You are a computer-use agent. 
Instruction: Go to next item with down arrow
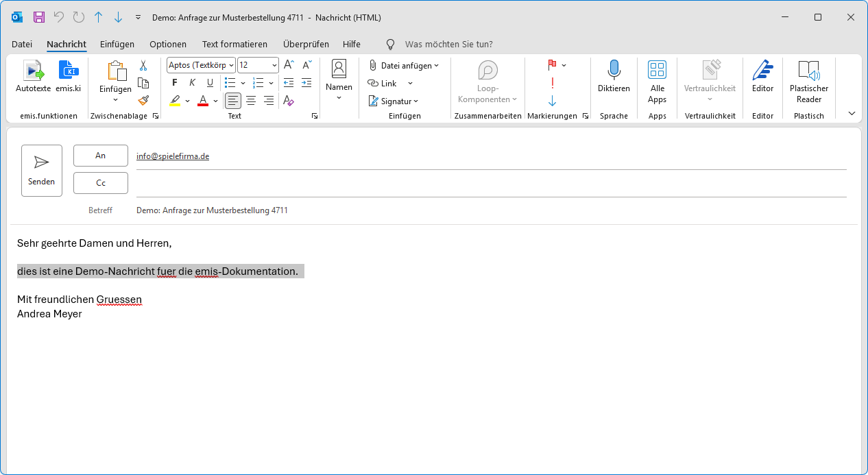(118, 17)
